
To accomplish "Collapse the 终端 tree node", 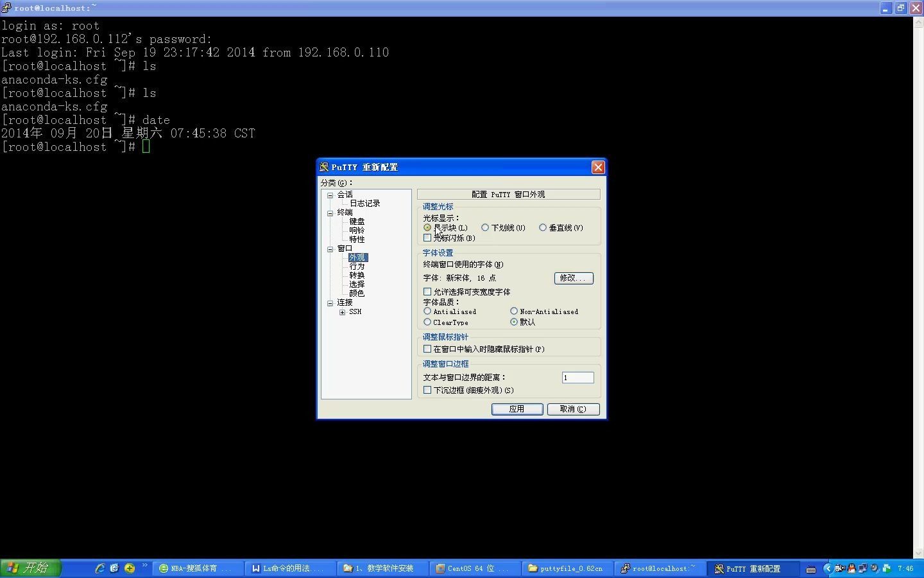I will pyautogui.click(x=330, y=213).
